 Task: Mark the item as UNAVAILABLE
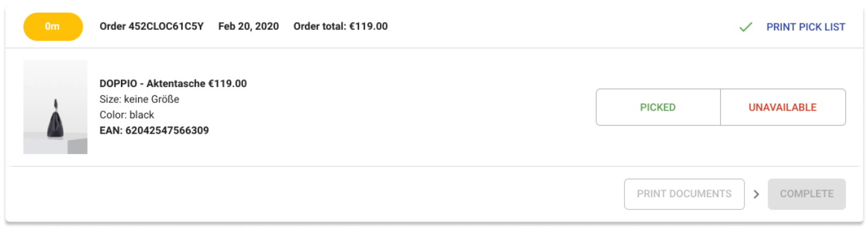tap(783, 108)
